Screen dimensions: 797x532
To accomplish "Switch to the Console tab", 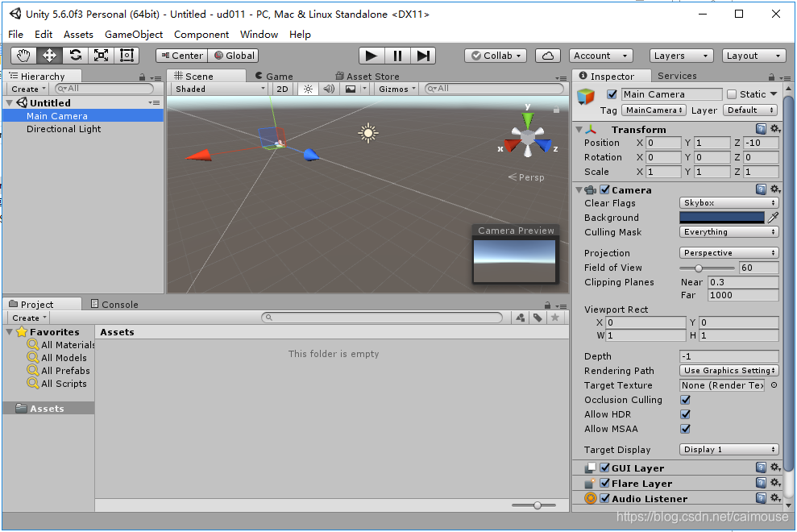I will click(114, 304).
